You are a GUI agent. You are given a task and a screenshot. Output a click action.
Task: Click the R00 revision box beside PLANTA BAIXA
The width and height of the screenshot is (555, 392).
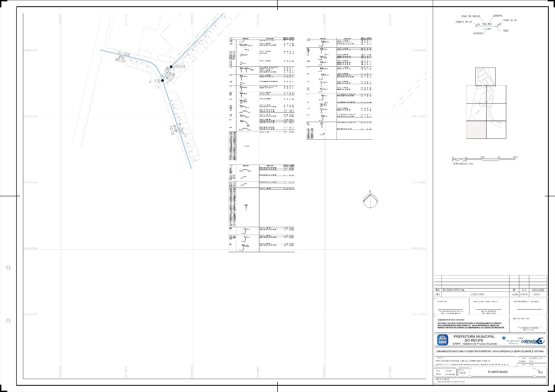pyautogui.click(x=540, y=372)
